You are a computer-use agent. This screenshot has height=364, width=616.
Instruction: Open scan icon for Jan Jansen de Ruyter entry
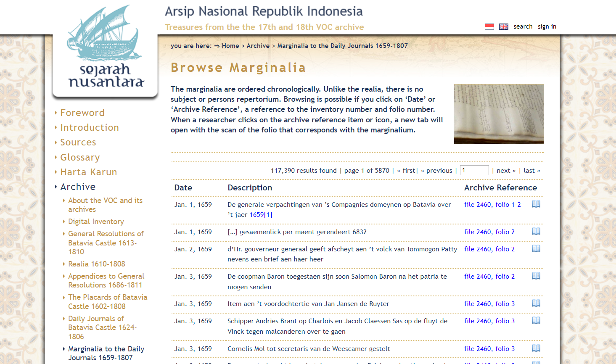[x=536, y=303]
